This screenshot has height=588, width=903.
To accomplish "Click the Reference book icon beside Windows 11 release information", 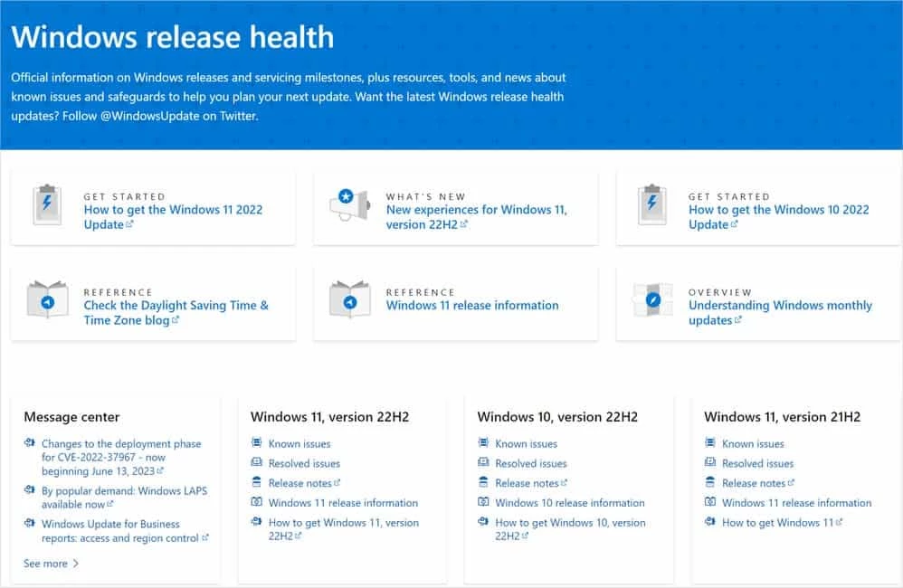I will click(x=348, y=299).
